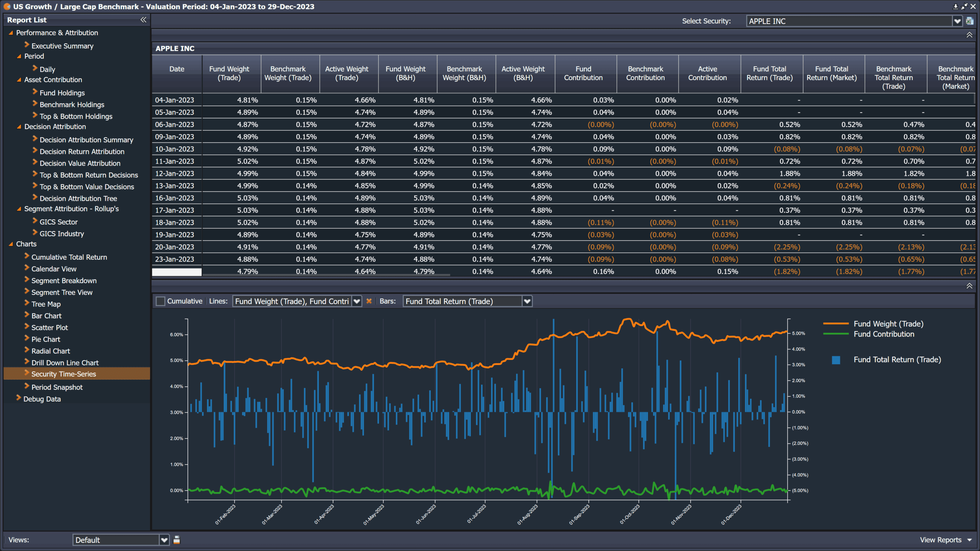This screenshot has width=980, height=551.
Task: Open Decision Return Attribution report
Action: 82,152
